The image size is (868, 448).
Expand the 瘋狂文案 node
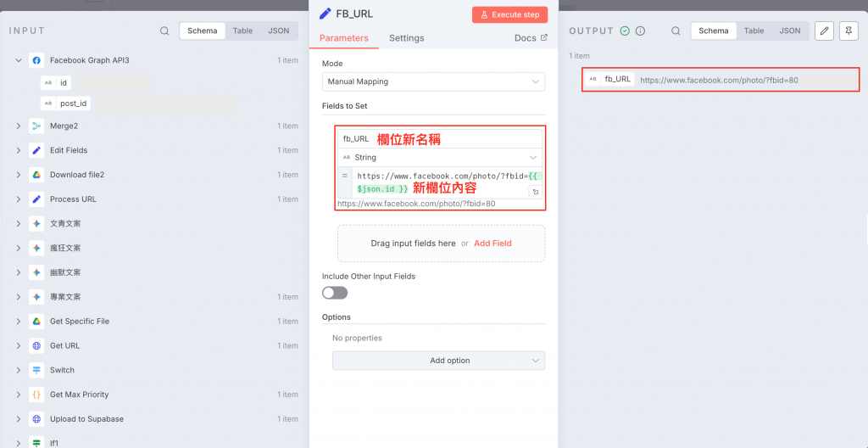pyautogui.click(x=19, y=248)
